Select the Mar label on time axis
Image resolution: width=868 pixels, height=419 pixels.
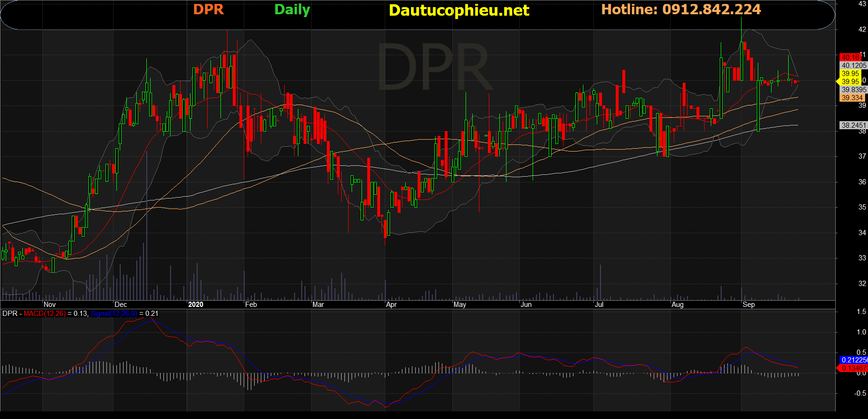click(x=318, y=305)
